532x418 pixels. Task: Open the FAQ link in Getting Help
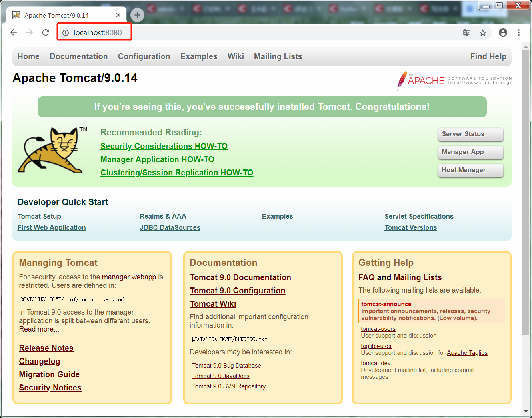(x=367, y=277)
